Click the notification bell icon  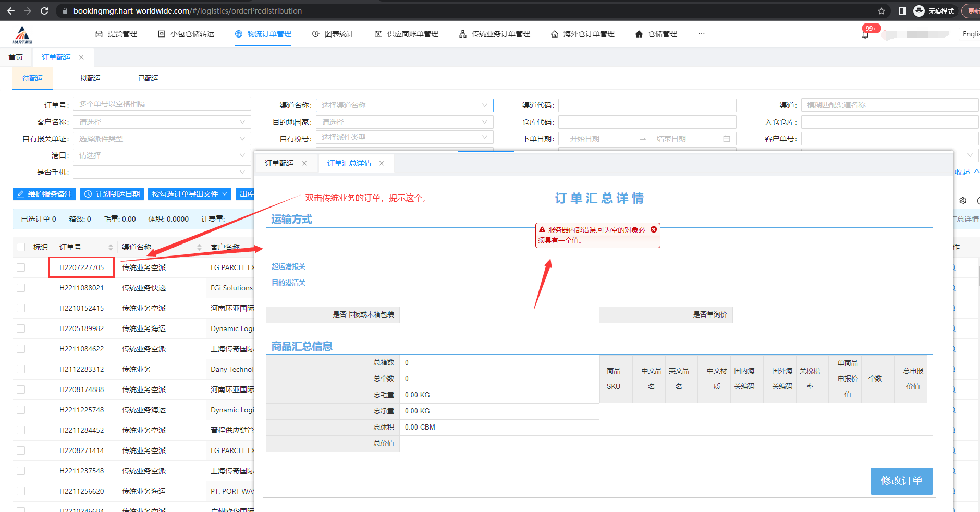click(865, 35)
